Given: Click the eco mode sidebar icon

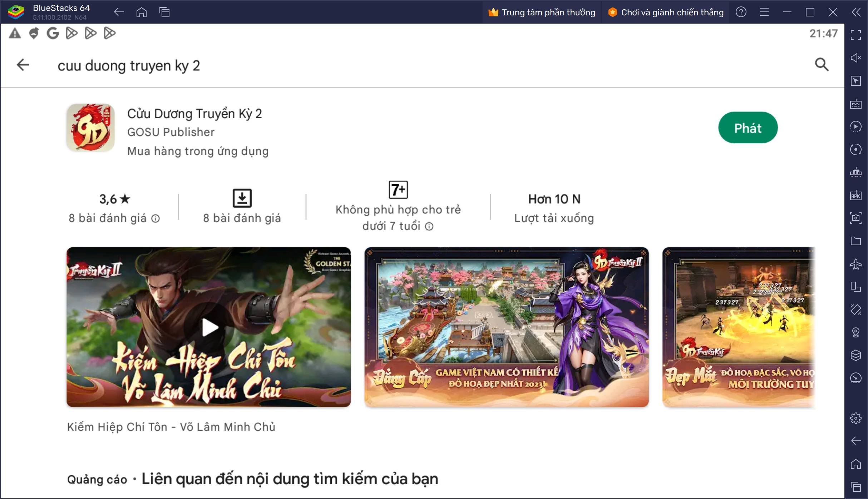Looking at the screenshot, I should pos(856,378).
